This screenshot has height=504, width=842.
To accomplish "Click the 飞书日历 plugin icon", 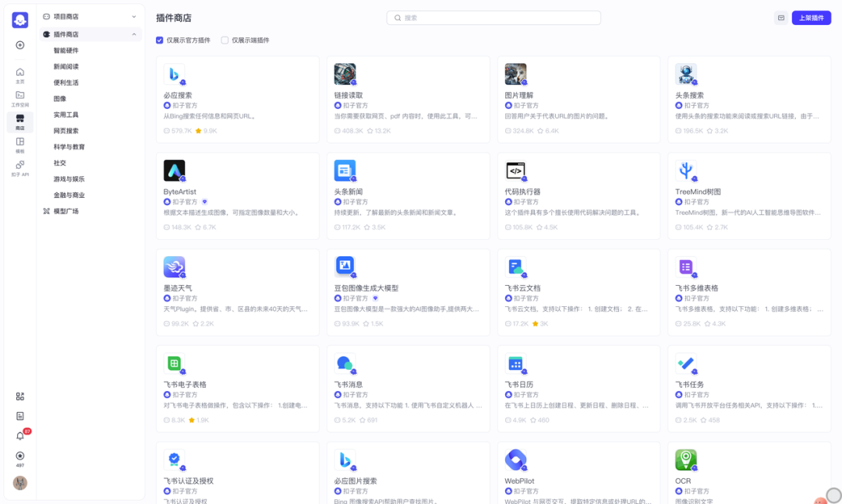I will coord(515,363).
